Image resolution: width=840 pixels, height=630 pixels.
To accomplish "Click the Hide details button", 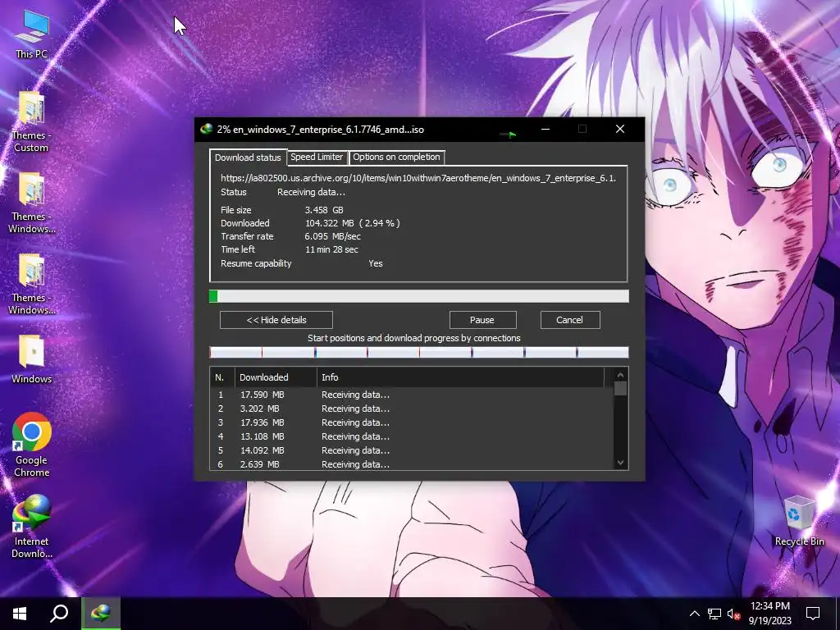I will [x=276, y=320].
